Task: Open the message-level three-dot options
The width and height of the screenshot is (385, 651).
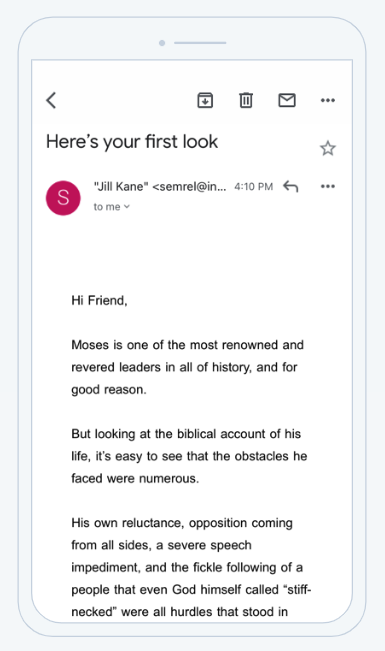Action: click(328, 186)
